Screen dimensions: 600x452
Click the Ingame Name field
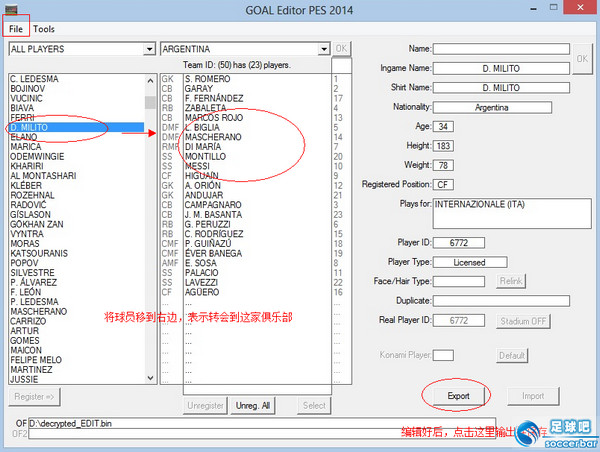tap(501, 69)
